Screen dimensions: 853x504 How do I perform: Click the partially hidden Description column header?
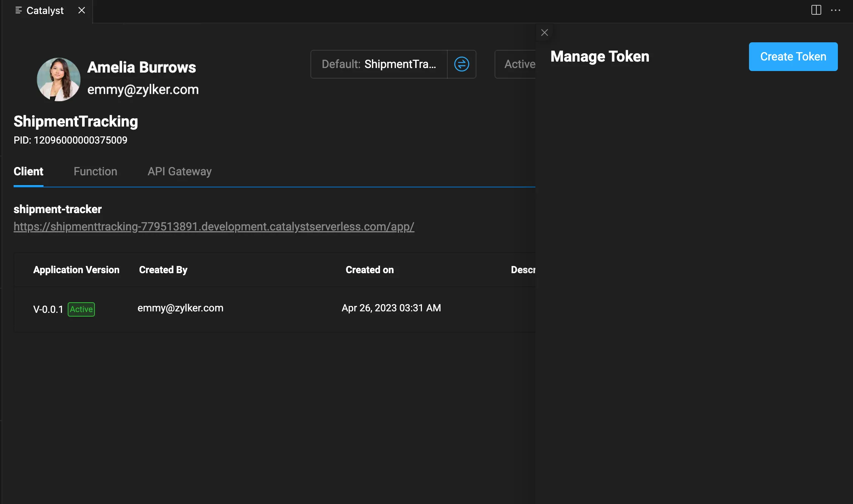pos(523,270)
